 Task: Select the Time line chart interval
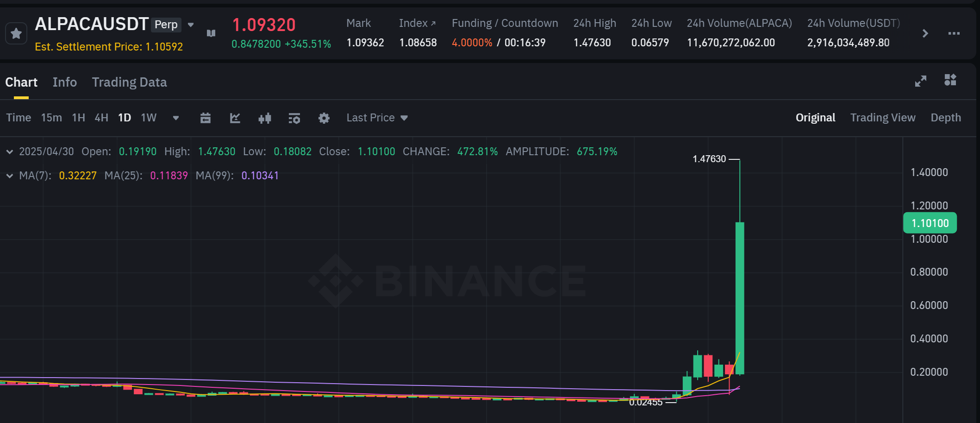pos(19,118)
